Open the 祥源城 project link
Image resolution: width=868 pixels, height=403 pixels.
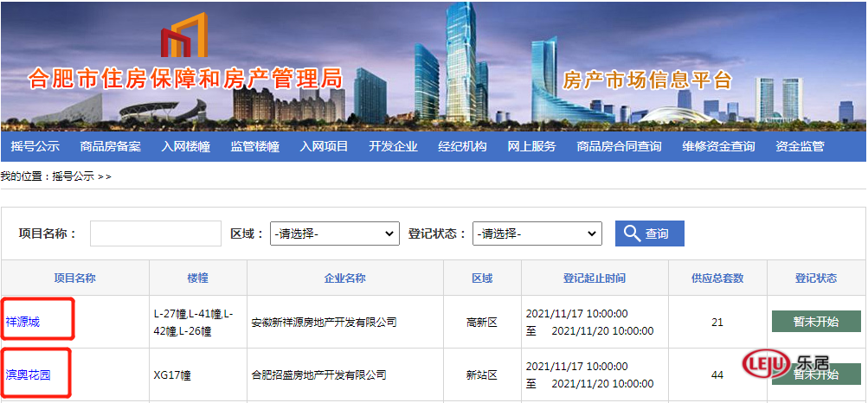(23, 323)
